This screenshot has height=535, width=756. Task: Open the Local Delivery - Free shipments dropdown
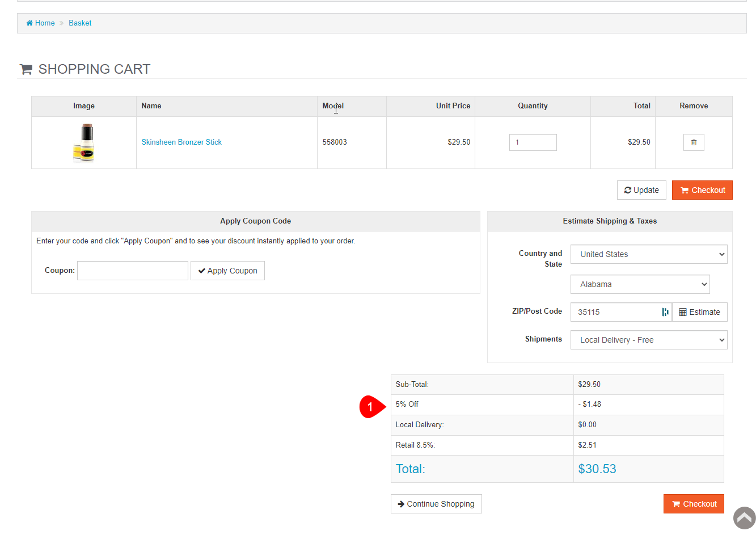[x=648, y=340]
